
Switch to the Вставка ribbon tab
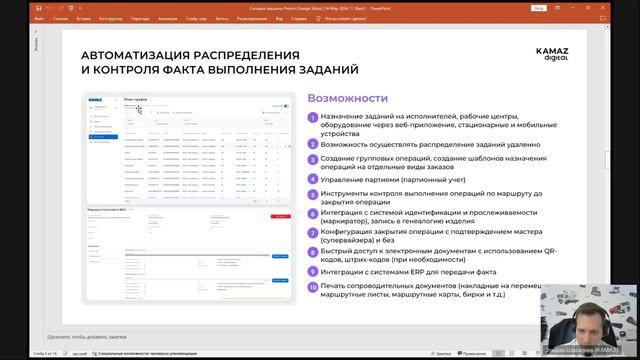83,19
